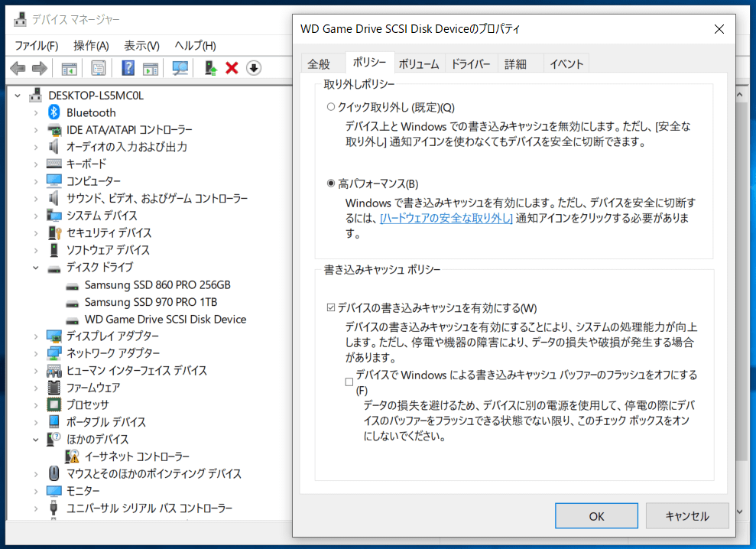The image size is (756, 549).
Task: Click the disk icon of Samsung SSD 970 PRO
Action: [x=73, y=304]
